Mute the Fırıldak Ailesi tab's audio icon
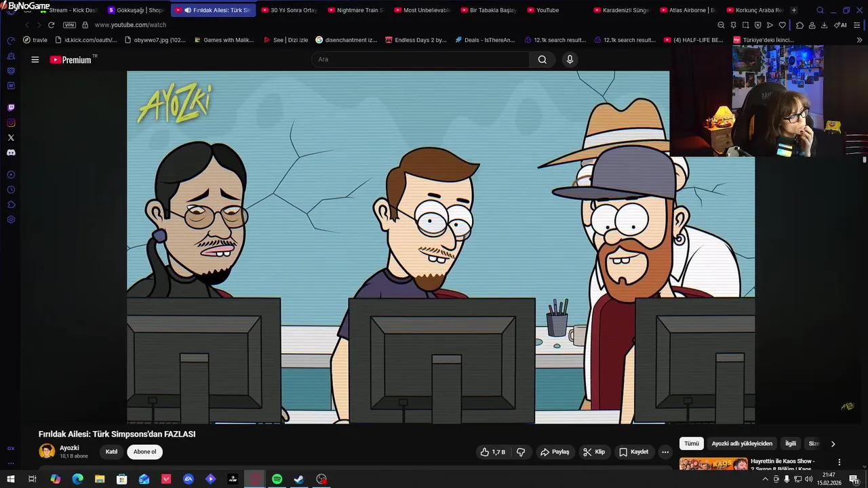This screenshot has height=488, width=868. [x=188, y=10]
